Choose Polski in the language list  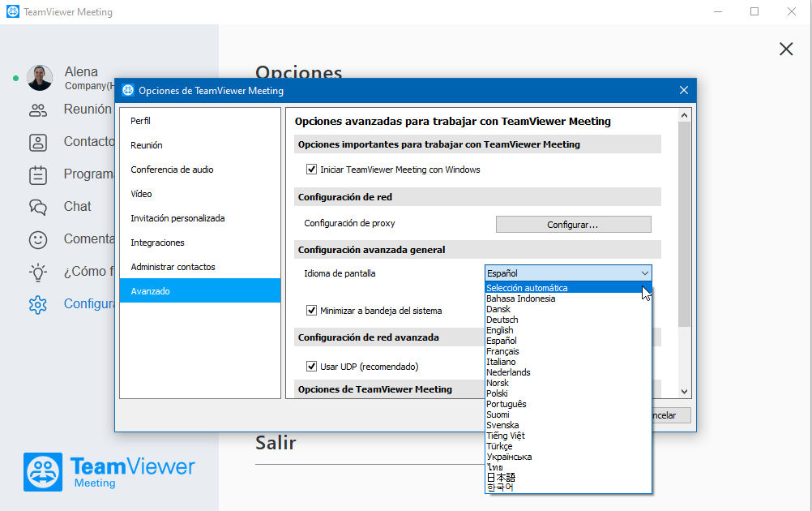[568, 393]
